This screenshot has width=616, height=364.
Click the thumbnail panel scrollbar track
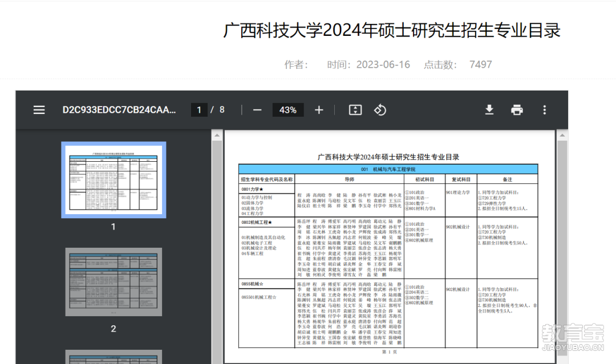click(x=217, y=251)
